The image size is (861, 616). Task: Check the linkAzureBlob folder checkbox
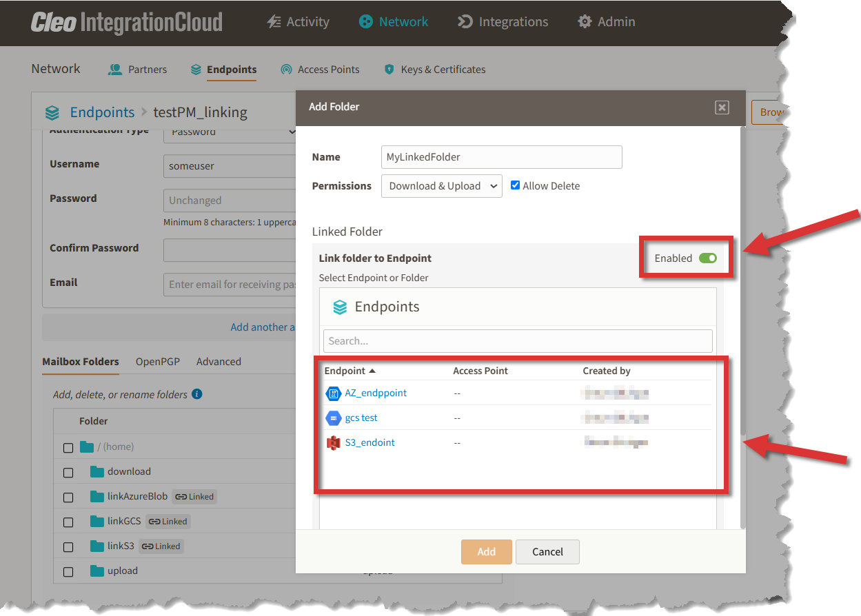click(x=68, y=497)
